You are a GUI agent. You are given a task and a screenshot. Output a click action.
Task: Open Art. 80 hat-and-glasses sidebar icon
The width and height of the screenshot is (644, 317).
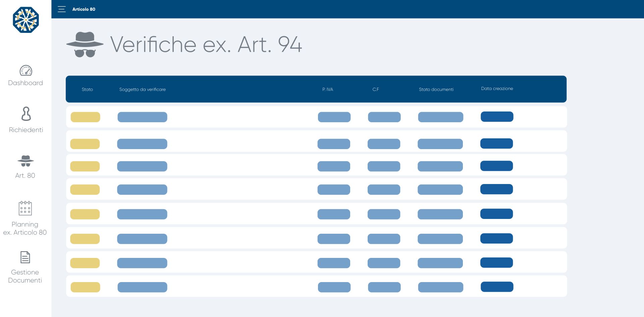25,161
